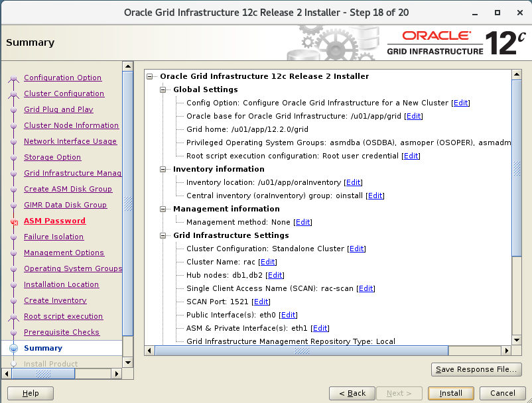Click steps panel scroll left arrow
The height and width of the screenshot is (403, 532).
7,374
